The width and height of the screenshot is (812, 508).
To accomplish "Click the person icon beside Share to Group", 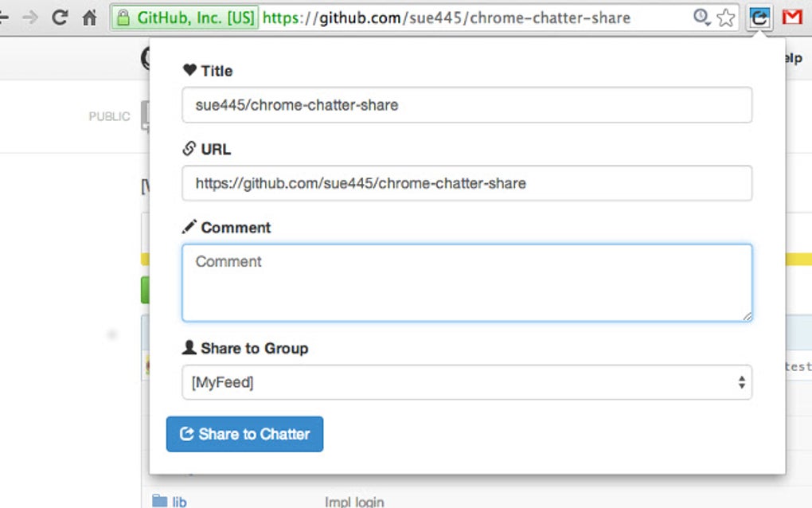I will click(x=189, y=348).
